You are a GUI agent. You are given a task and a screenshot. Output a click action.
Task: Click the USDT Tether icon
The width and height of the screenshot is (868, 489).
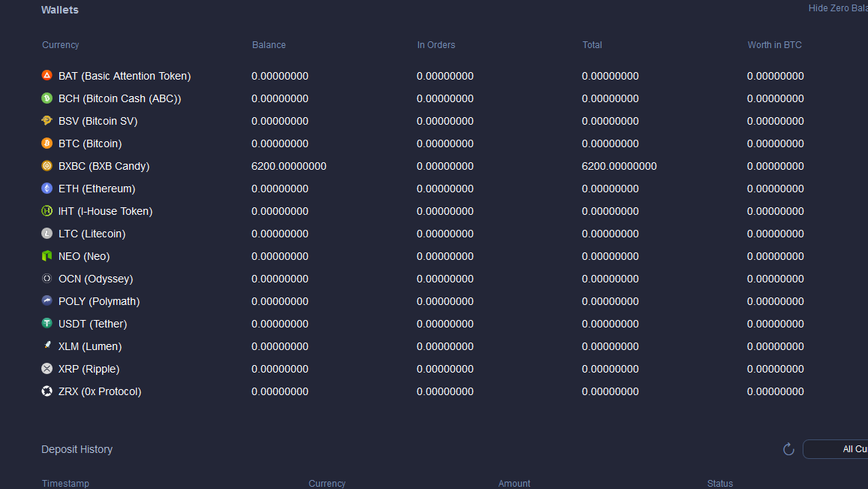click(x=47, y=323)
